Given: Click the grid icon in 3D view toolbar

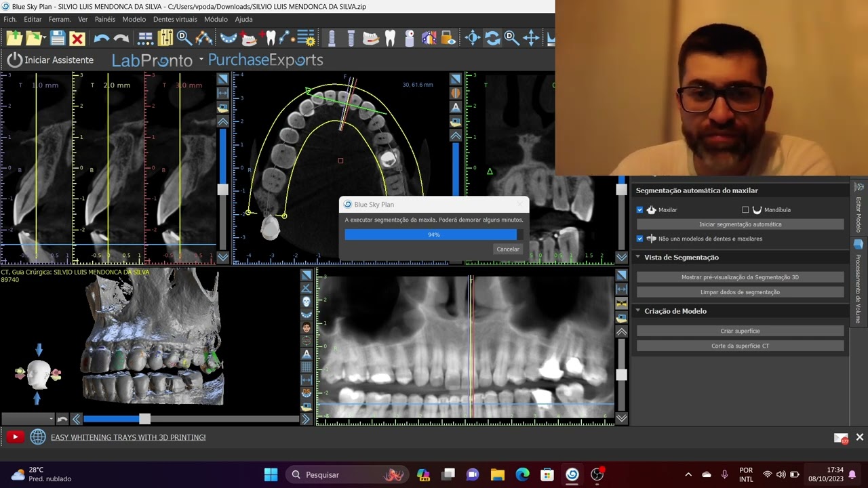Looking at the screenshot, I should click(x=307, y=367).
